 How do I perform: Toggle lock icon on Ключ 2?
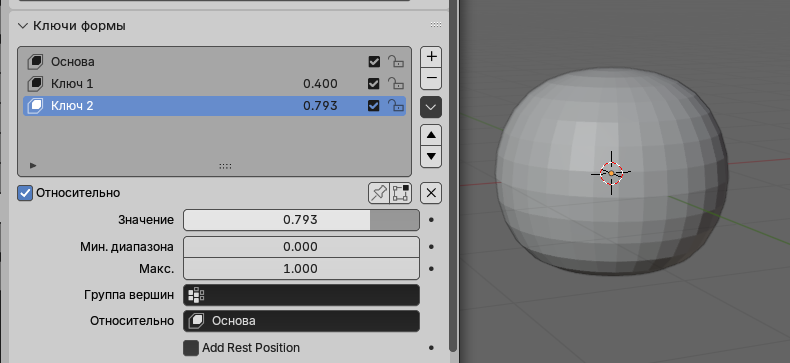pos(396,105)
